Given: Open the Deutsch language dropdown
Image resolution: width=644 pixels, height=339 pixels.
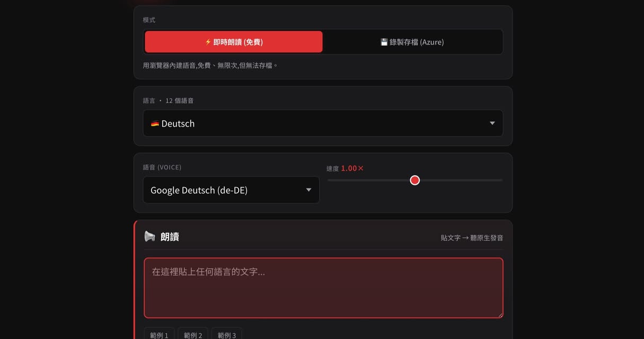Looking at the screenshot, I should coord(323,123).
